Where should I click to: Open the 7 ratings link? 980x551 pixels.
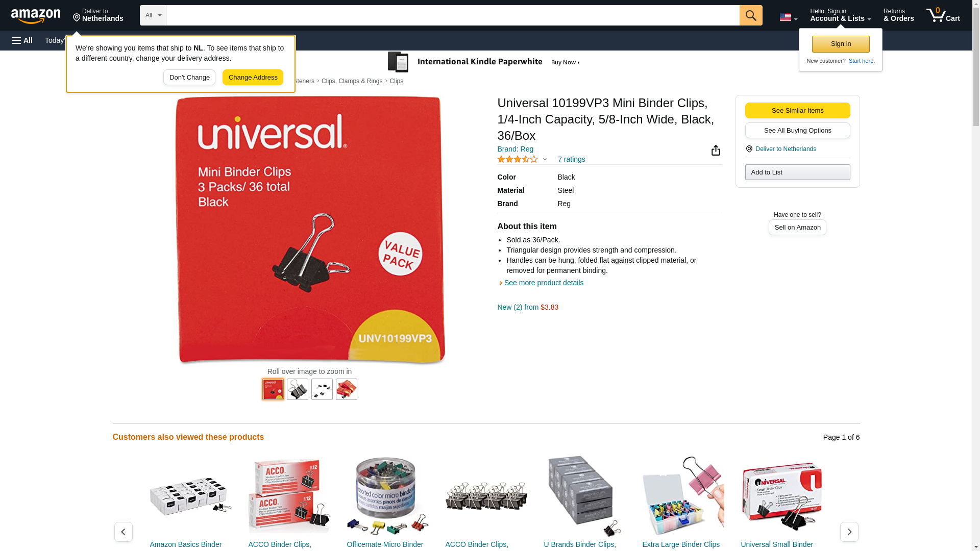pyautogui.click(x=571, y=159)
